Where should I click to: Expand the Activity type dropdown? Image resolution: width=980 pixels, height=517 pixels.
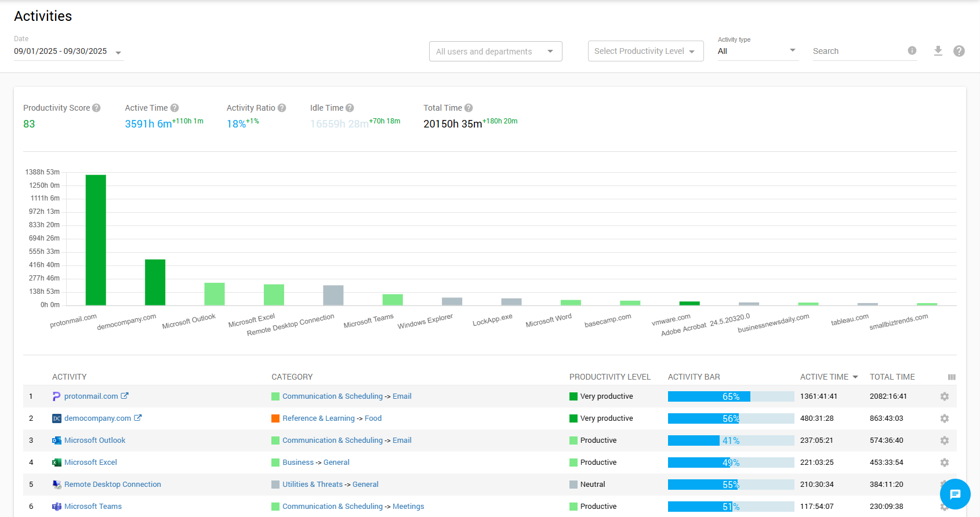coord(757,51)
